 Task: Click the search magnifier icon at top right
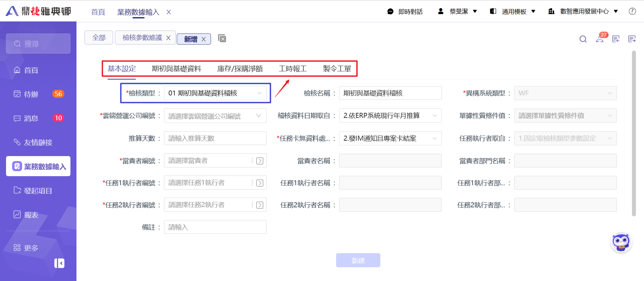click(583, 39)
